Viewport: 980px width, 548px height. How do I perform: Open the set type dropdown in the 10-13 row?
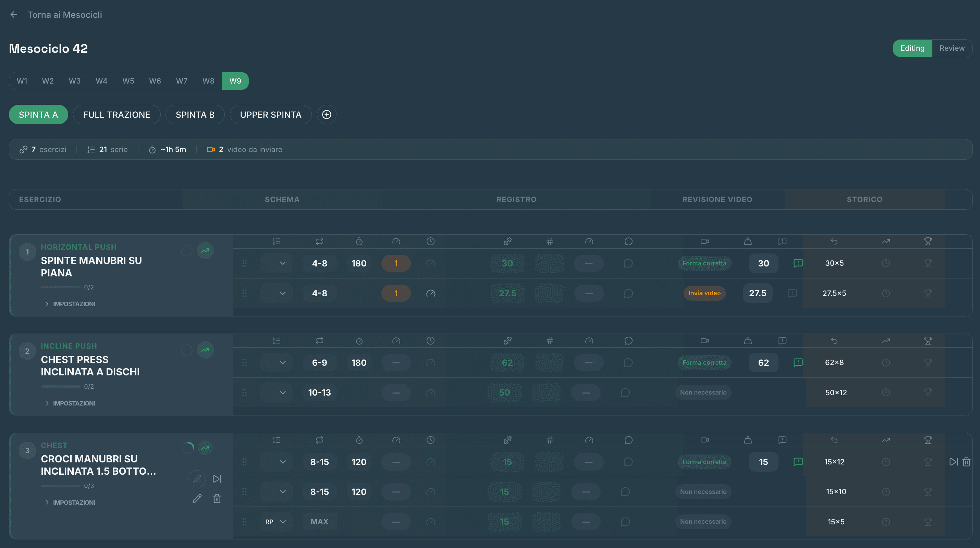click(x=276, y=393)
